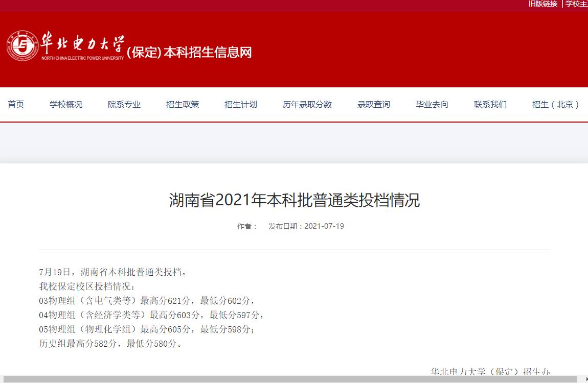Click the publish date 2021-07-19

pyautogui.click(x=324, y=226)
